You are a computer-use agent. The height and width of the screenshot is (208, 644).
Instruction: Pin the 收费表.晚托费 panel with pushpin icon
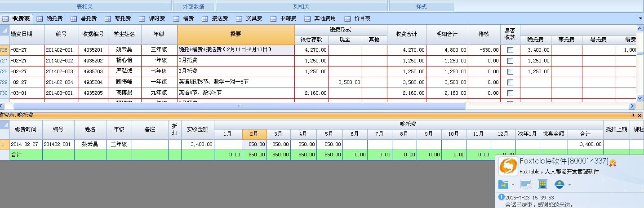click(x=633, y=115)
